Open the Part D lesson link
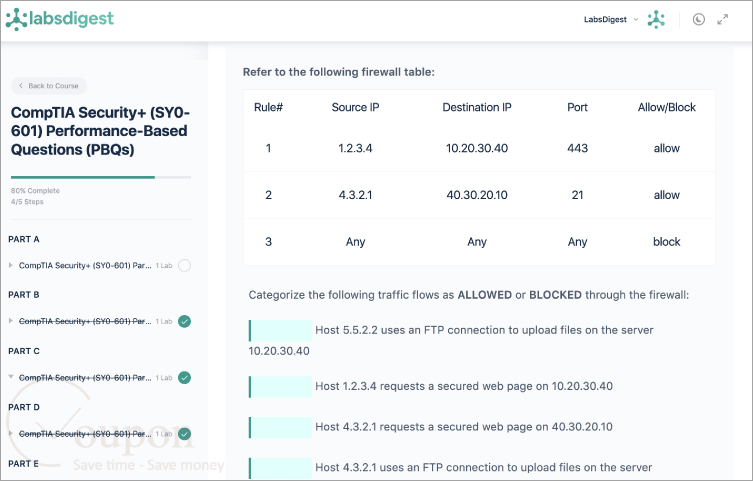This screenshot has height=481, width=753. tap(85, 434)
